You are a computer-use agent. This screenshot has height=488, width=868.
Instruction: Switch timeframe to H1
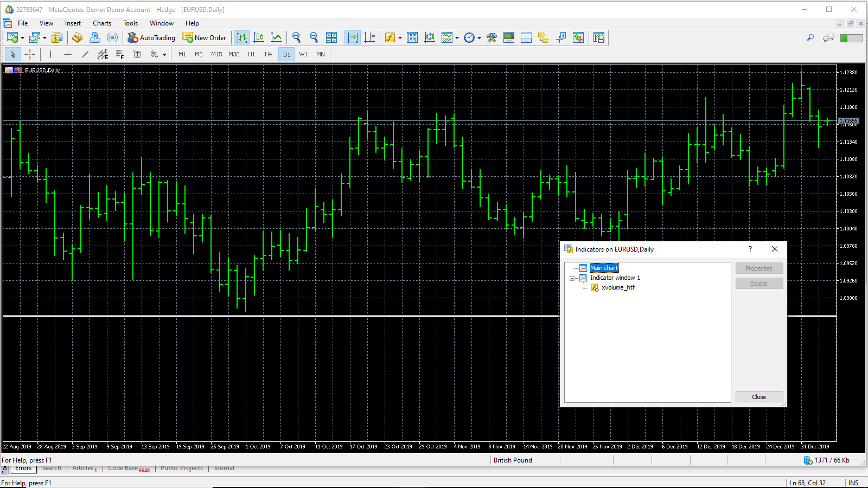coord(251,54)
